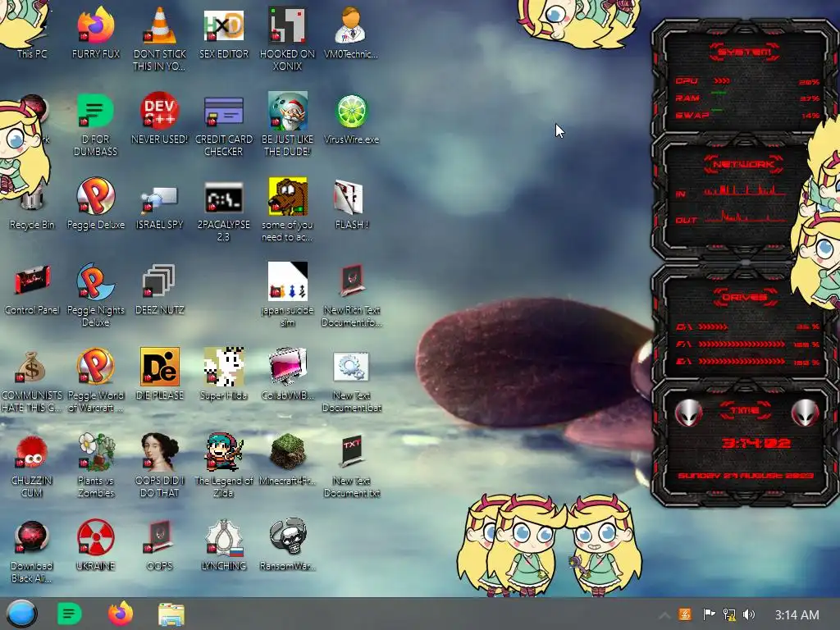Select the Peggle World of Warcraft shortcut
Viewport: 840px width, 630px height.
[95, 381]
